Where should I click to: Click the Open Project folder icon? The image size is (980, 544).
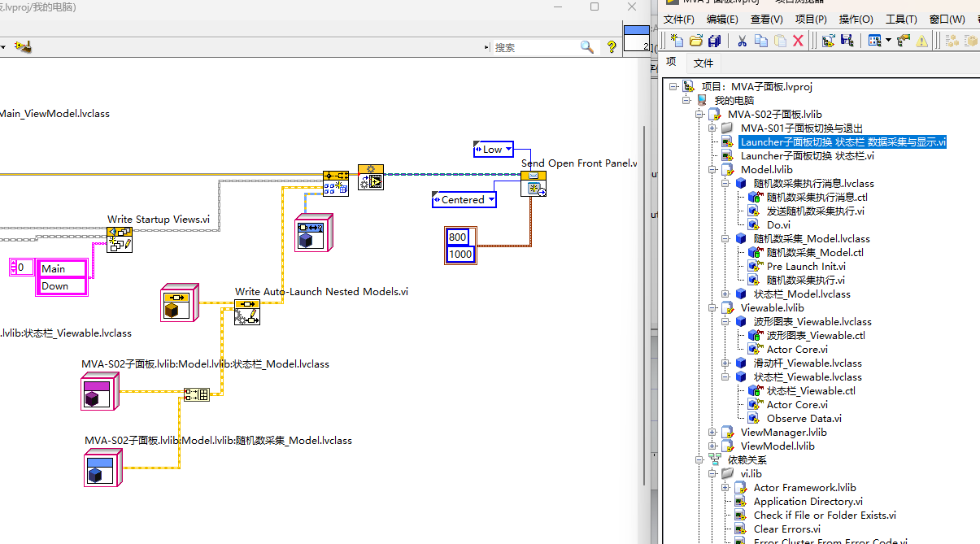[696, 41]
